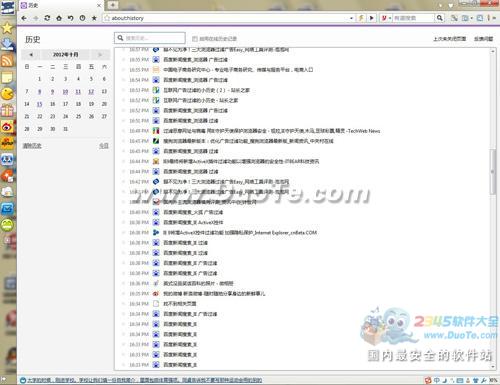Toggle the checkbox beside history search box
The height and width of the screenshot is (385, 500).
tap(195, 39)
